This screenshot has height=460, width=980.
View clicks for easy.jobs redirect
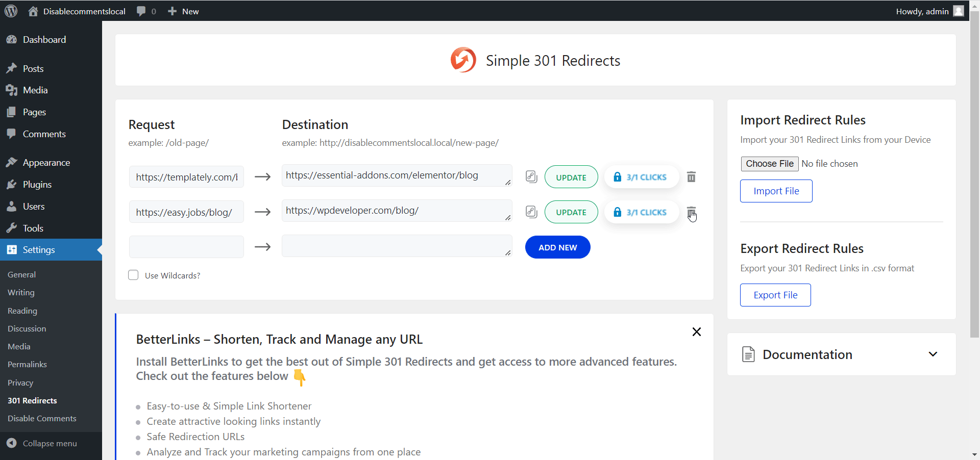click(641, 212)
